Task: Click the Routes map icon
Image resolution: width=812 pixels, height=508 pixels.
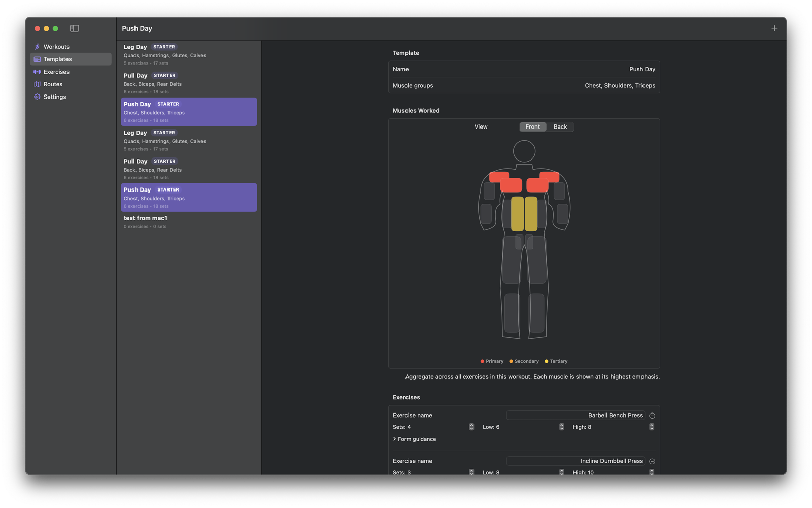Action: coord(37,84)
